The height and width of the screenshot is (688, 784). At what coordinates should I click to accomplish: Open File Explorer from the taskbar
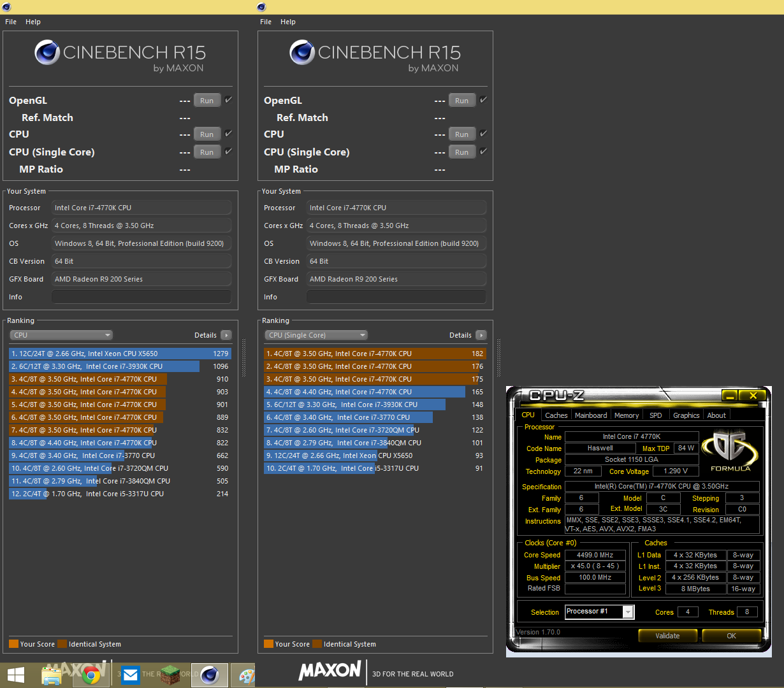[x=52, y=675]
